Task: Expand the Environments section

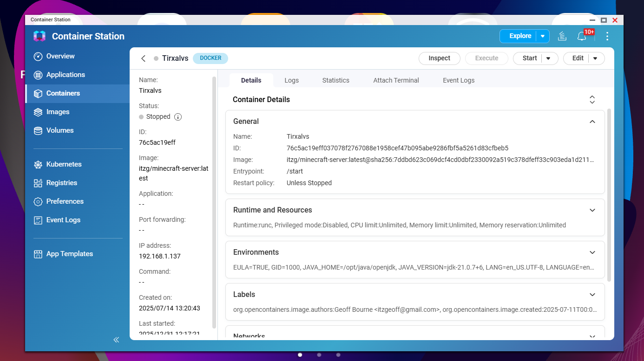Action: (592, 252)
